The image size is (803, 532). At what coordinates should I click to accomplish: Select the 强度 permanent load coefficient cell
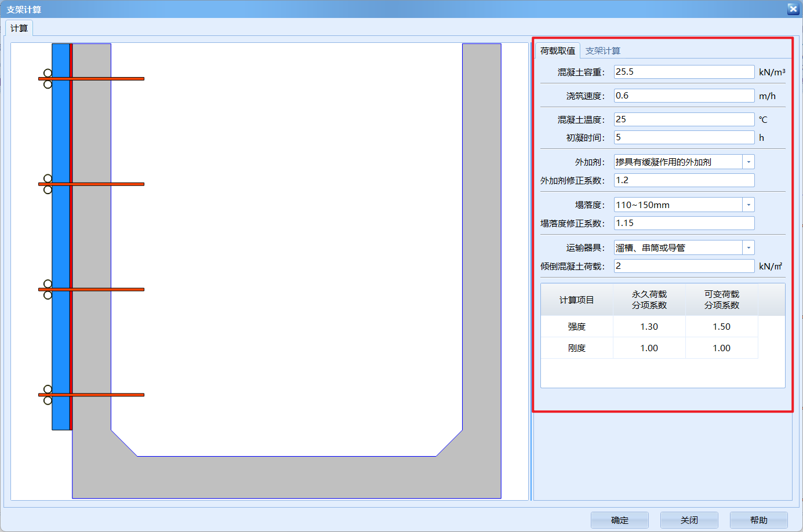649,327
